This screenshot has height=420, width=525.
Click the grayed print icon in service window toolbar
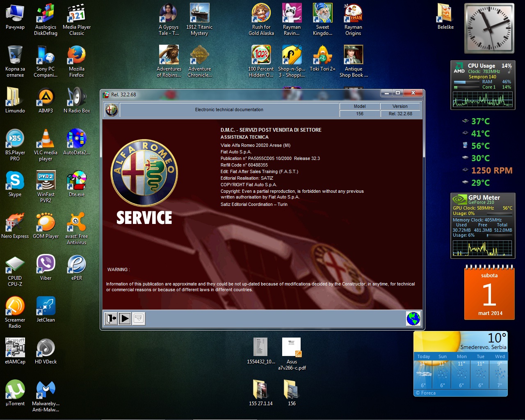[139, 318]
